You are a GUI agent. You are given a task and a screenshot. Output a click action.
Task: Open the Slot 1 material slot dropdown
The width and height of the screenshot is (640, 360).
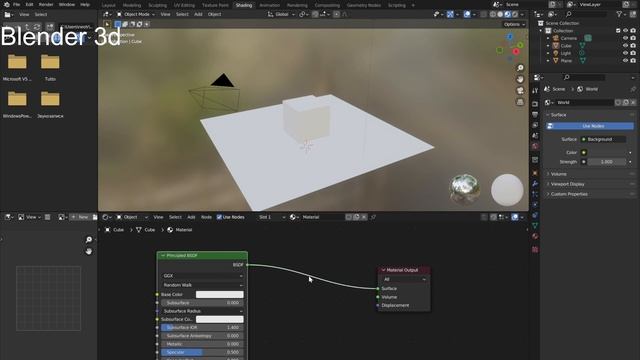271,217
